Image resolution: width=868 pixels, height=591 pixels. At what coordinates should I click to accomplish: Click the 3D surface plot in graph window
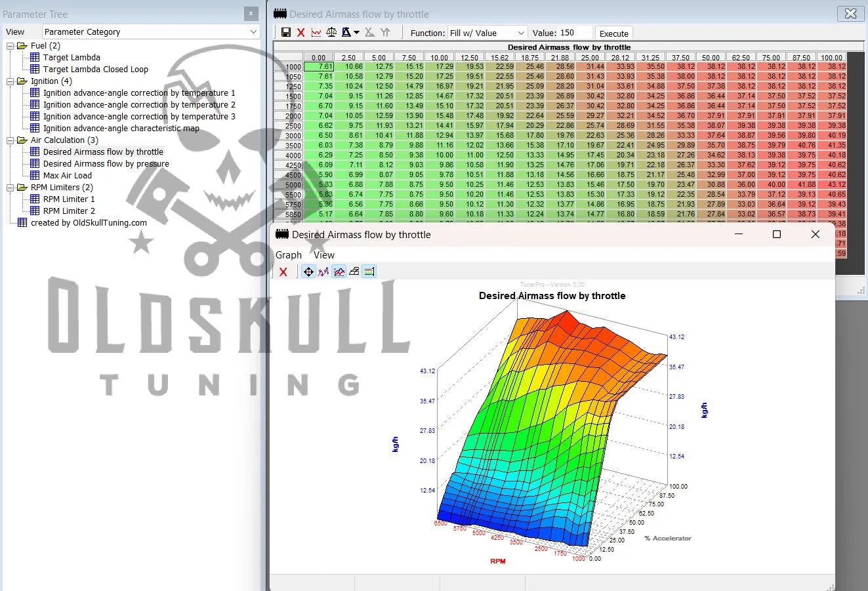pyautogui.click(x=551, y=430)
